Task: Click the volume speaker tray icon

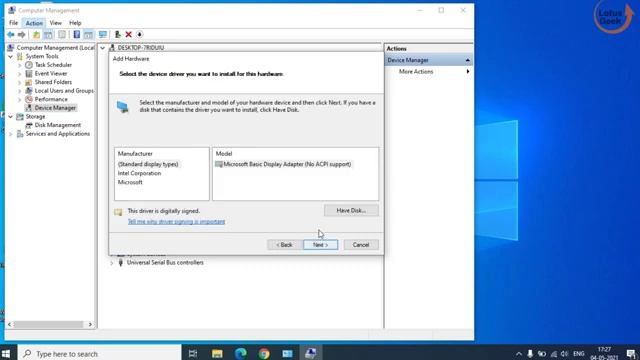Action: tap(564, 354)
